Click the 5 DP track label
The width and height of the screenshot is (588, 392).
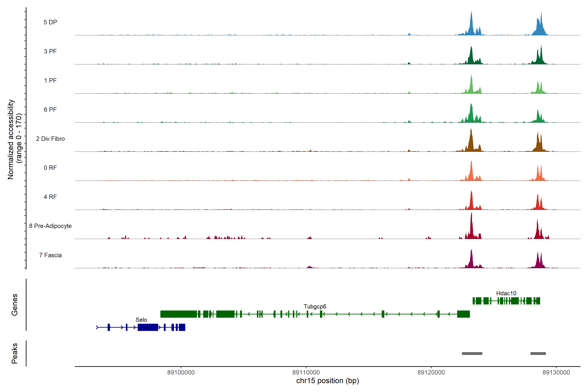(50, 22)
